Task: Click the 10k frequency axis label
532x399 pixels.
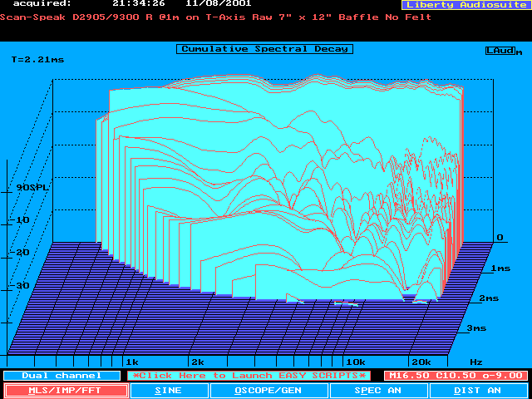Action: click(x=355, y=362)
